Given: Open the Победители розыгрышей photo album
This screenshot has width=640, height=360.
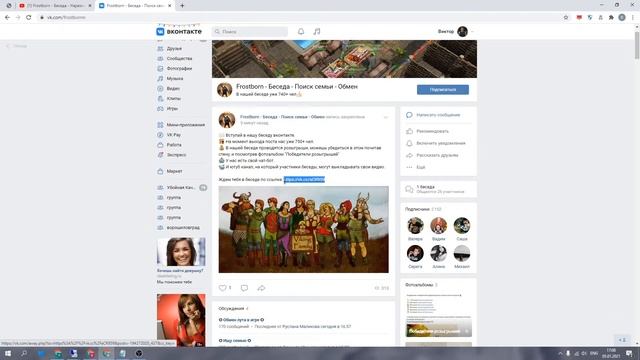Looking at the screenshot, I should (x=438, y=314).
